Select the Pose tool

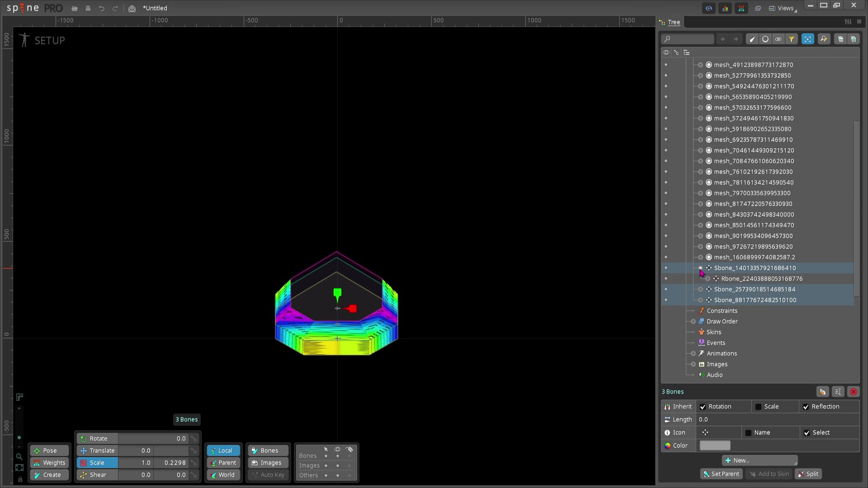point(50,450)
